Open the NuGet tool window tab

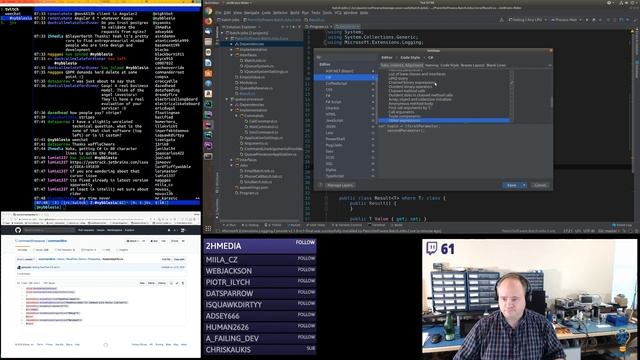293,225
